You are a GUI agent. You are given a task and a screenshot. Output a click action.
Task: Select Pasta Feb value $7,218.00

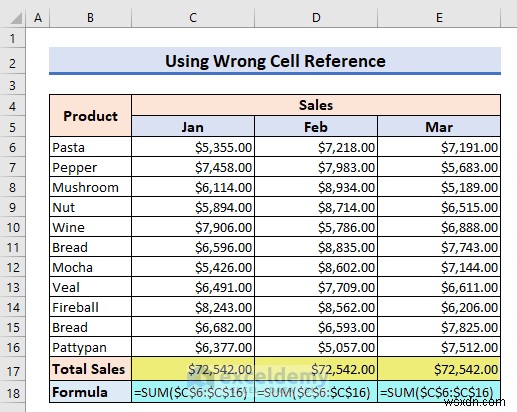(x=316, y=147)
